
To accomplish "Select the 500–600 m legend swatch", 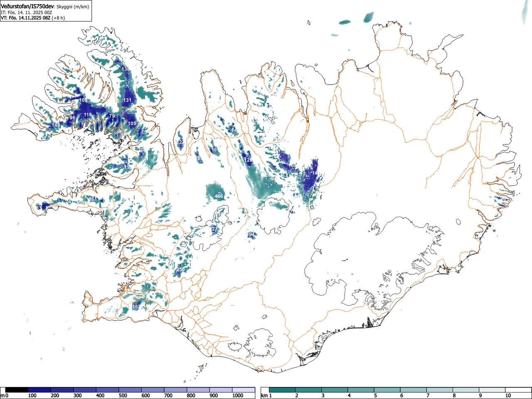I will point(130,390).
